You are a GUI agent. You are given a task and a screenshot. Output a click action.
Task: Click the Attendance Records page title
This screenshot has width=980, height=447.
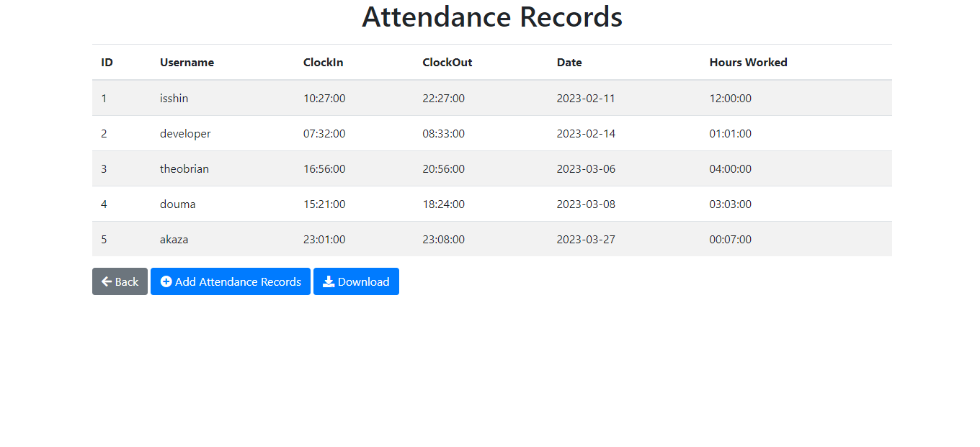[492, 17]
